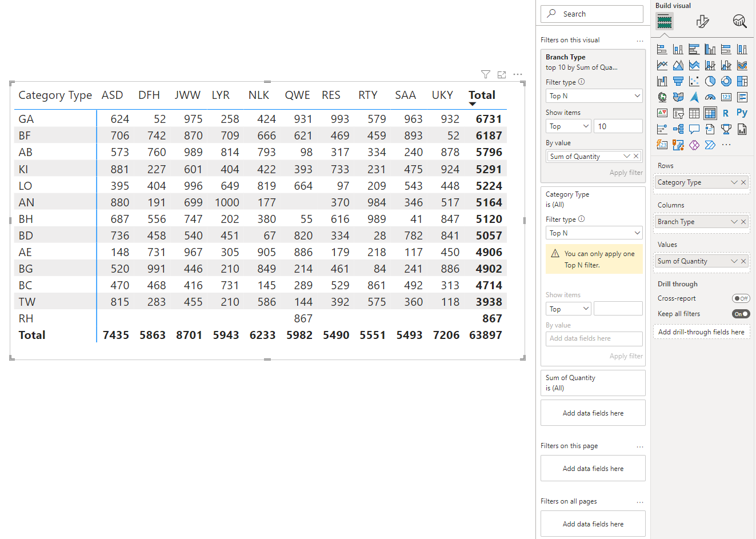The width and height of the screenshot is (756, 539).
Task: Open the filter icon above the matrix
Action: point(486,74)
